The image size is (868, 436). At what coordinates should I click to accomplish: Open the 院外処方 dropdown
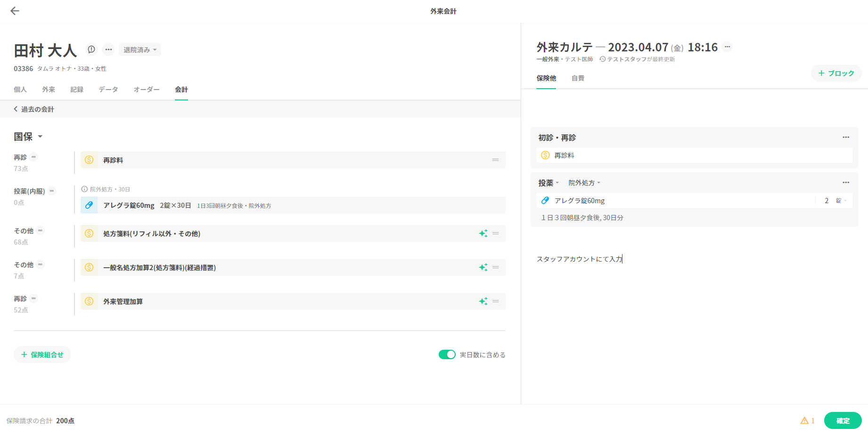click(584, 183)
